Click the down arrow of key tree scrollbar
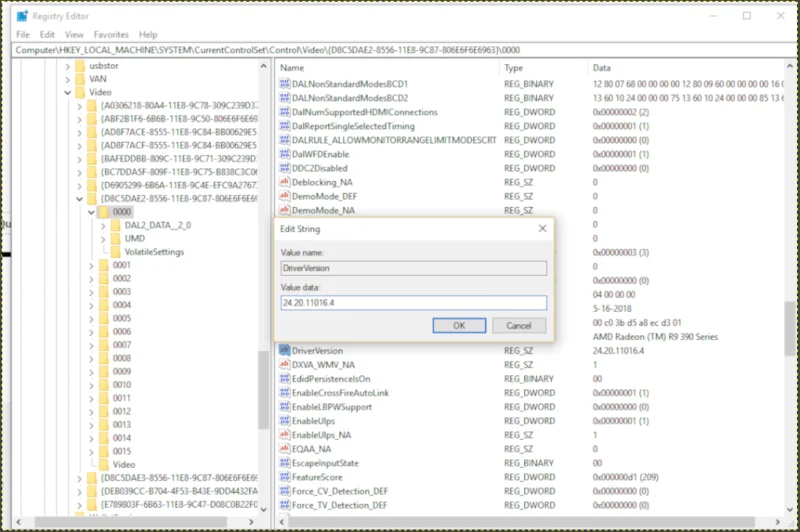 pos(263,509)
